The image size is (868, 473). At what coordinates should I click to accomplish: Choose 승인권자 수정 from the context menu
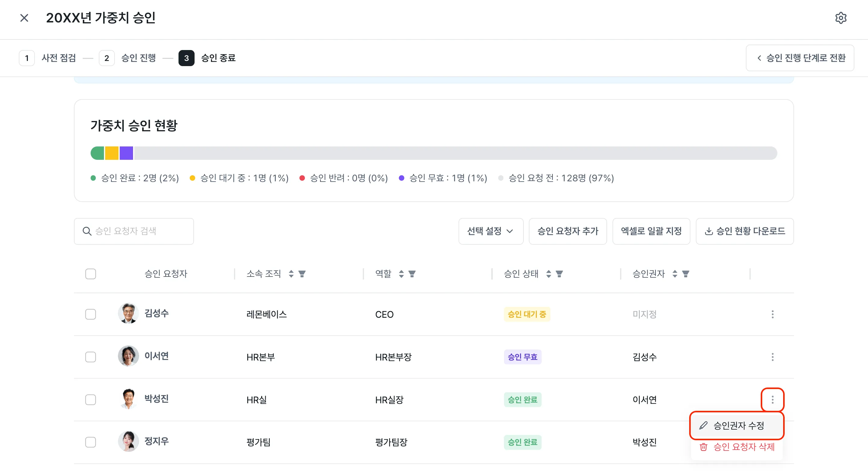click(x=736, y=425)
